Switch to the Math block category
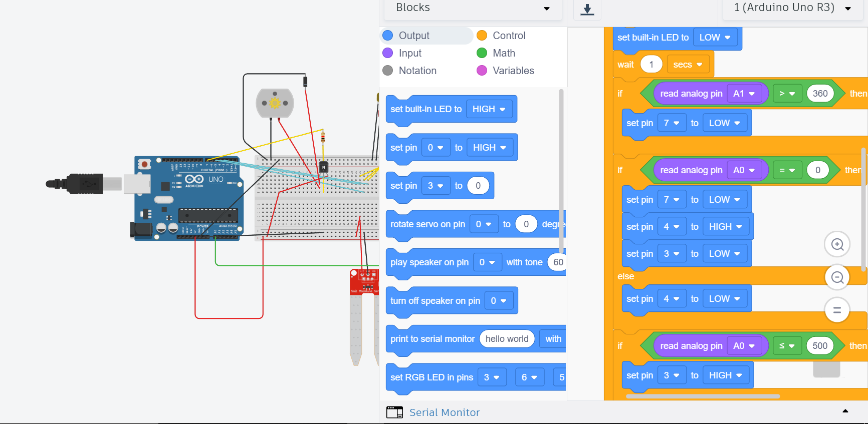 (504, 53)
